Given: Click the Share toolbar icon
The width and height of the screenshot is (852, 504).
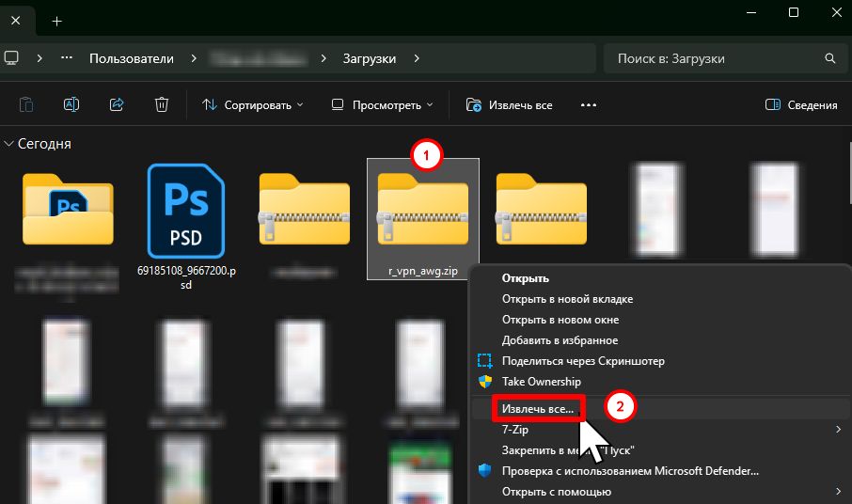Looking at the screenshot, I should [x=117, y=104].
